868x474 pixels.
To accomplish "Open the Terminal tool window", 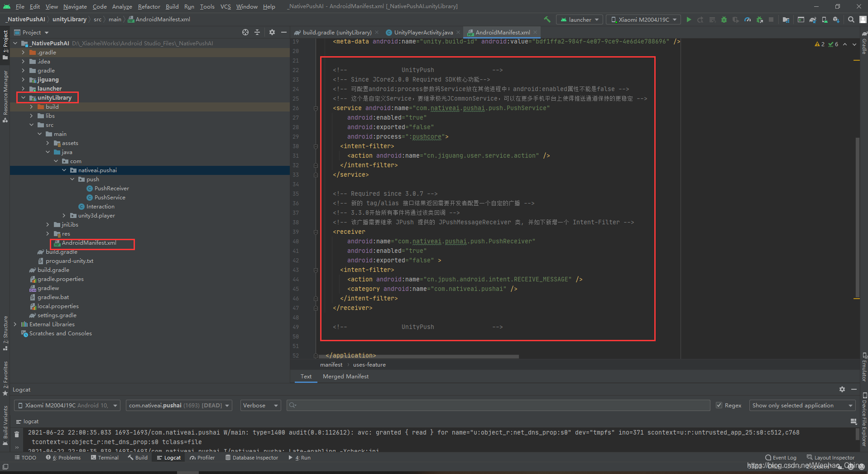I will point(105,458).
